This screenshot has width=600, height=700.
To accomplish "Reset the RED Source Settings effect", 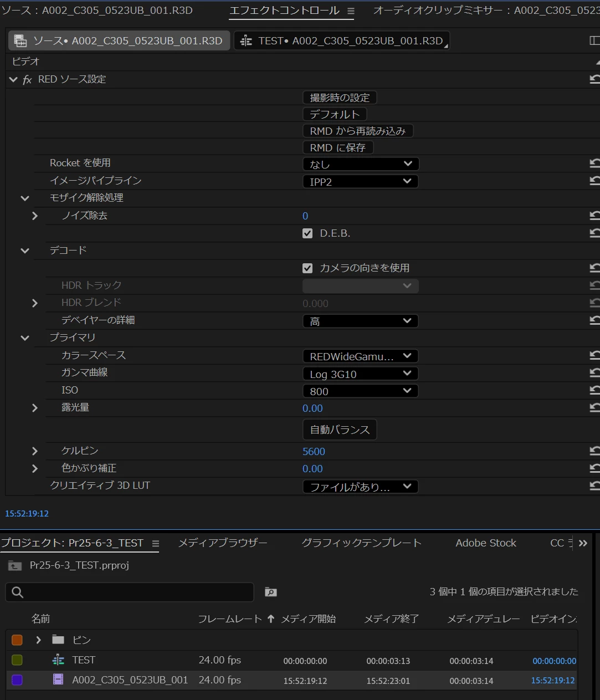I will (x=594, y=79).
